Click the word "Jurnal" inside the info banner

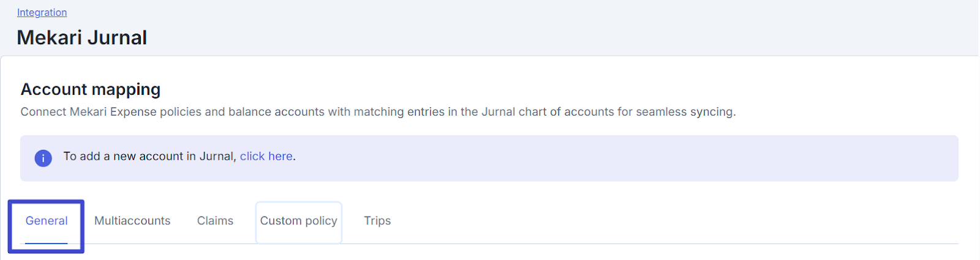tap(217, 156)
